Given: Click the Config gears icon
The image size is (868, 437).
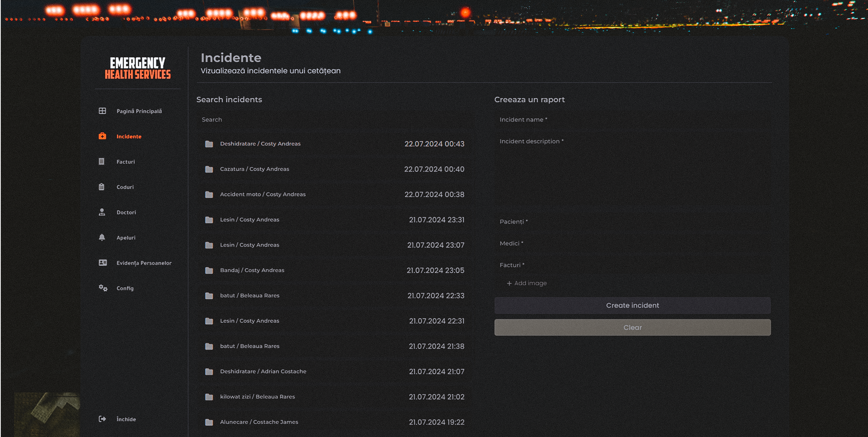Looking at the screenshot, I should [102, 288].
